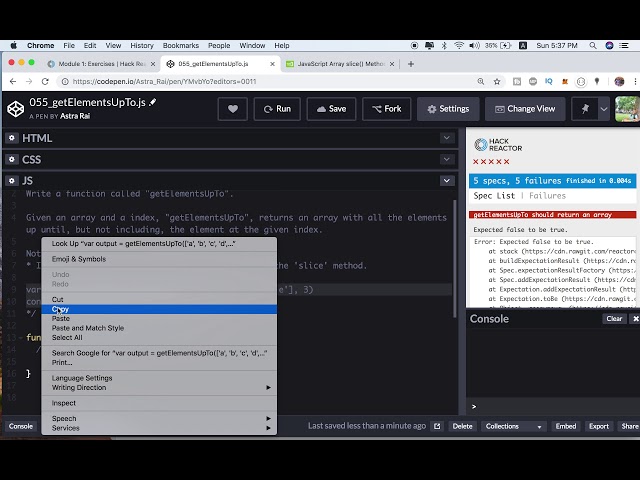The image size is (640, 480).
Task: Choose Print... from context menu
Action: [x=159, y=362]
